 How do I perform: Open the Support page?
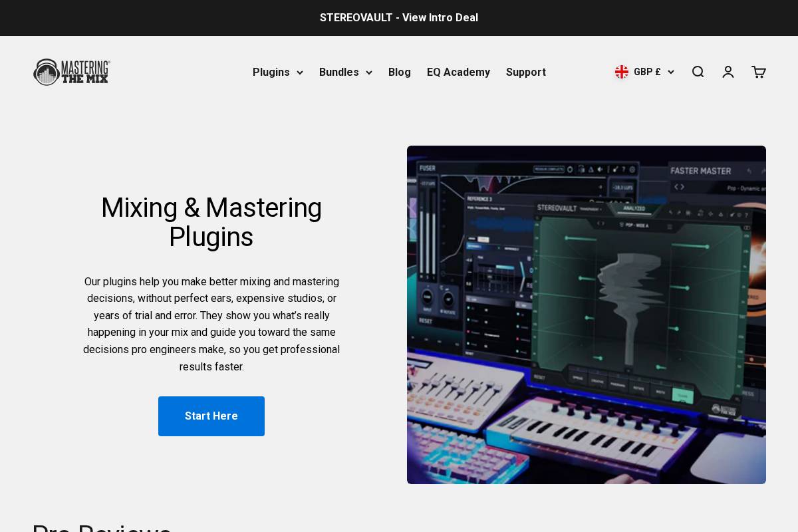point(526,72)
